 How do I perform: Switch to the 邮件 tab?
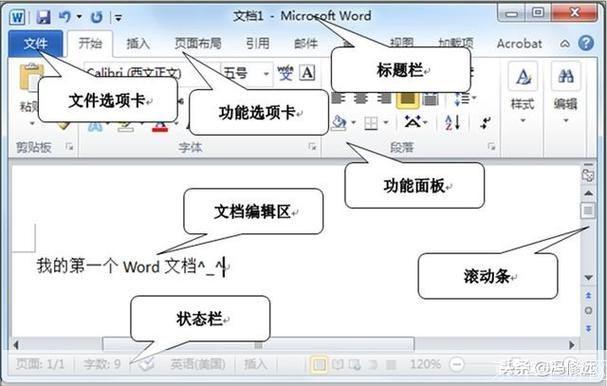[x=306, y=44]
